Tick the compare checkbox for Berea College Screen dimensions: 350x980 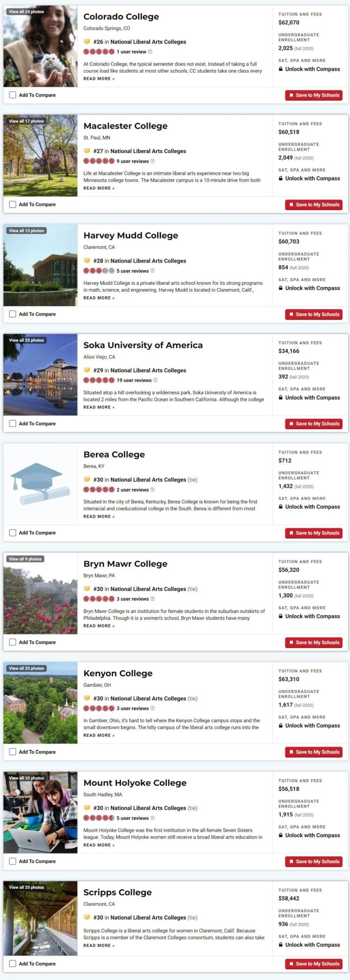point(13,533)
